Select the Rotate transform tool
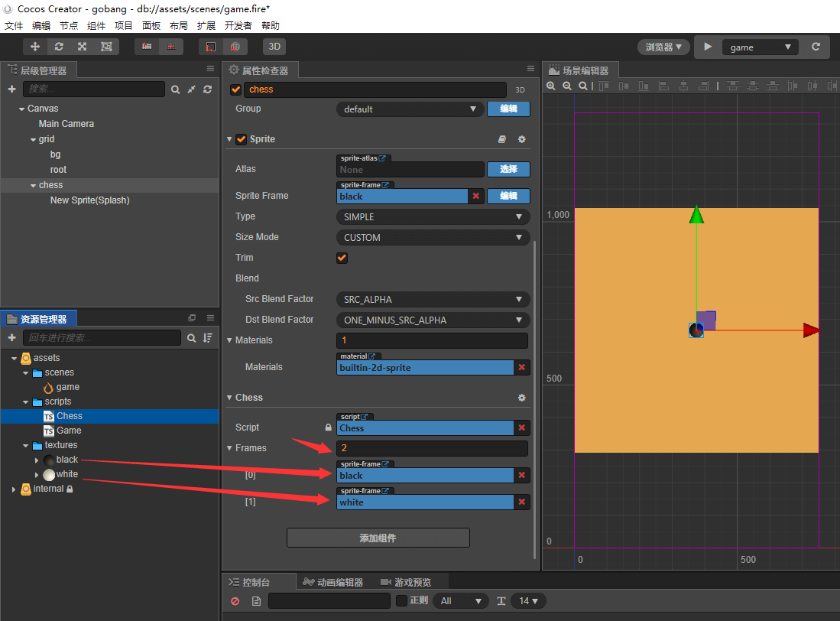This screenshot has width=840, height=621. tap(59, 47)
